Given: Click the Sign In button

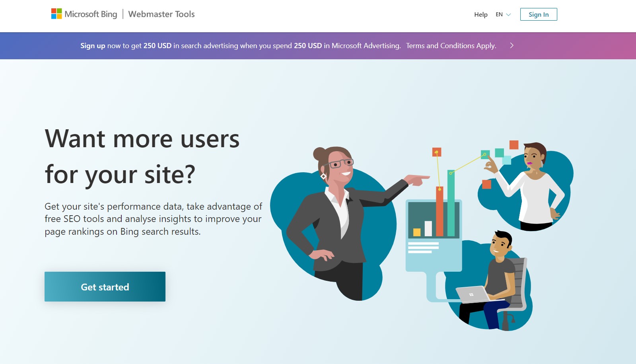Looking at the screenshot, I should 538,15.
